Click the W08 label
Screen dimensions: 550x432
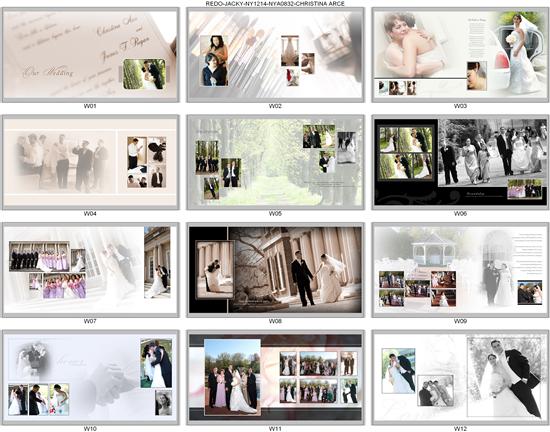pos(275,321)
